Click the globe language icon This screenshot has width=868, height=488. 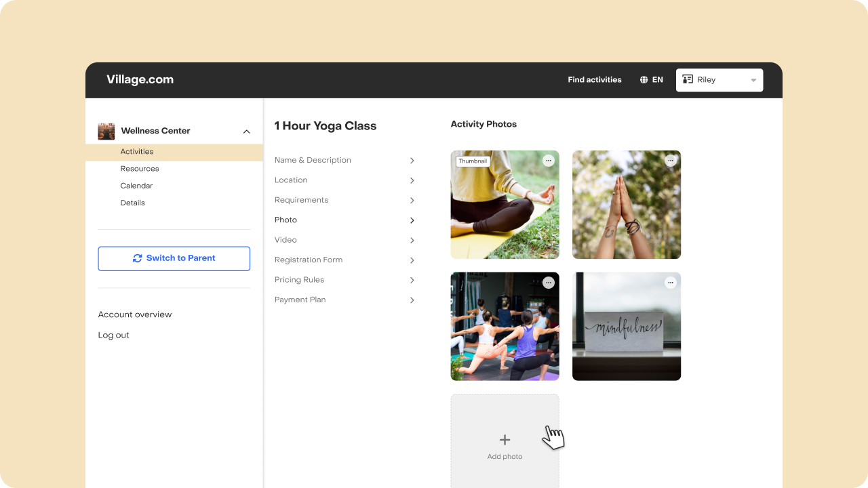(x=644, y=80)
